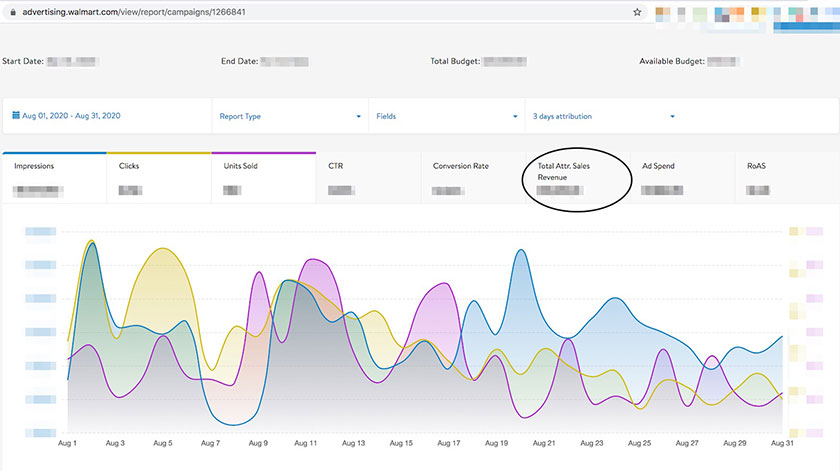Viewport: 840px width, 471px height.
Task: Click the Aug 01, 2020 - Aug 31, 2020 date range
Action: [71, 116]
